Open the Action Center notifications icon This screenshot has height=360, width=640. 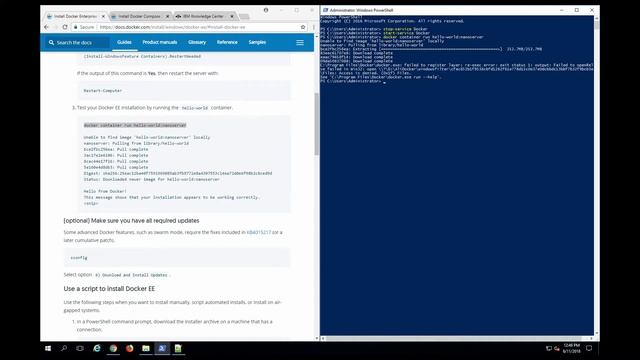coord(589,349)
